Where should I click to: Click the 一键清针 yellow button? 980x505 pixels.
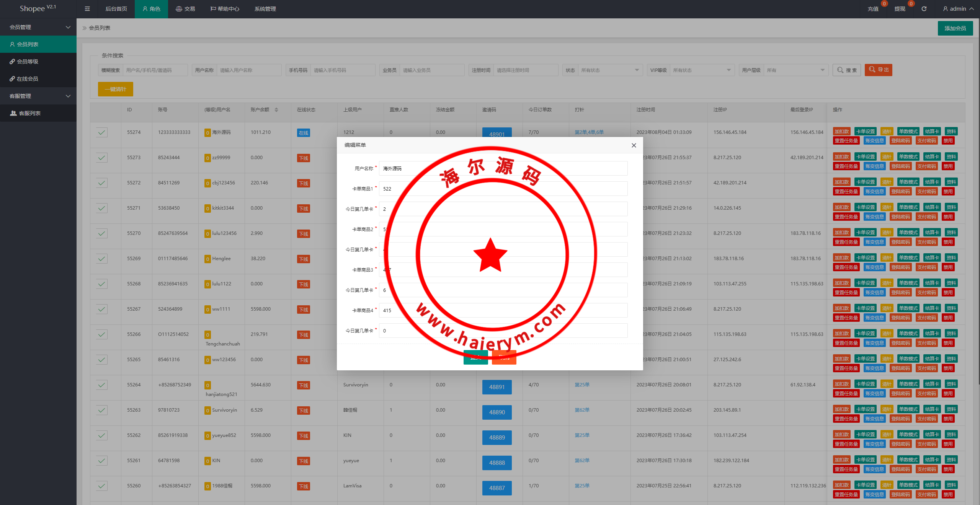(115, 89)
